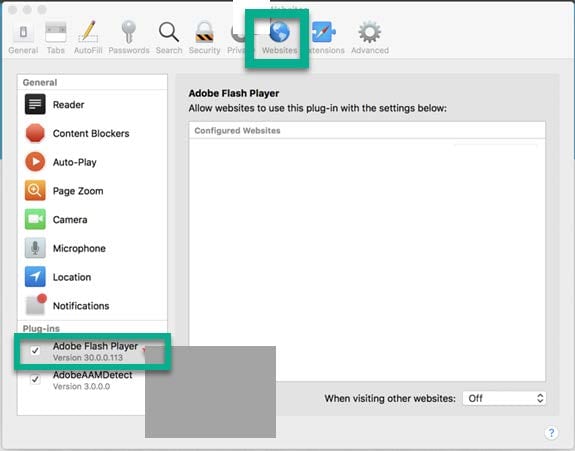Click the Page Zoom magnifier icon
The image size is (575, 451).
point(35,190)
